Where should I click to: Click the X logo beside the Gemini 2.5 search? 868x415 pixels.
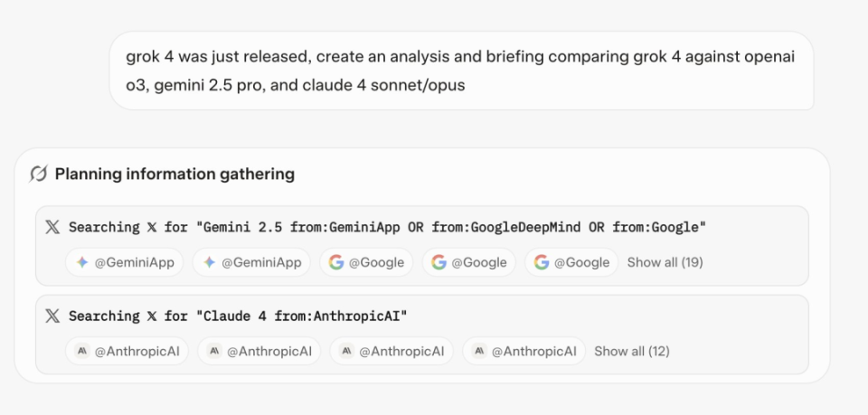(x=52, y=227)
